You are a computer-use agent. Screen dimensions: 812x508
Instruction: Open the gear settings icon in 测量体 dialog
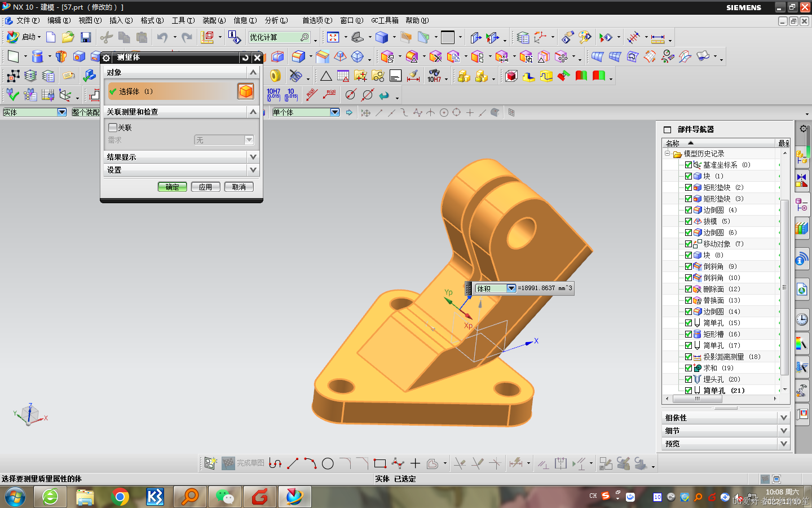(107, 58)
